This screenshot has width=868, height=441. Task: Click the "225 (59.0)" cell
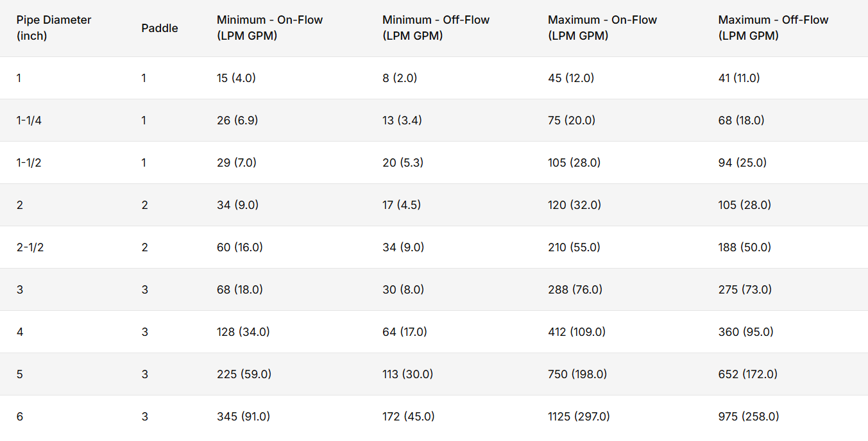244,374
